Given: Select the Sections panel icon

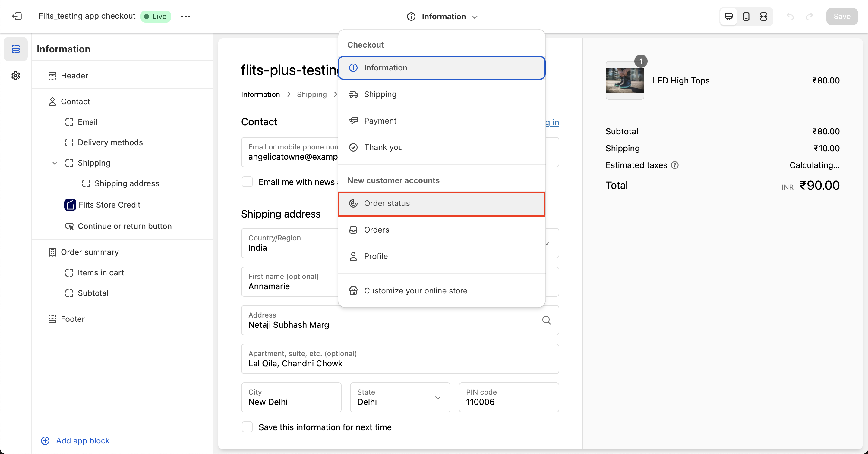Looking at the screenshot, I should point(15,49).
